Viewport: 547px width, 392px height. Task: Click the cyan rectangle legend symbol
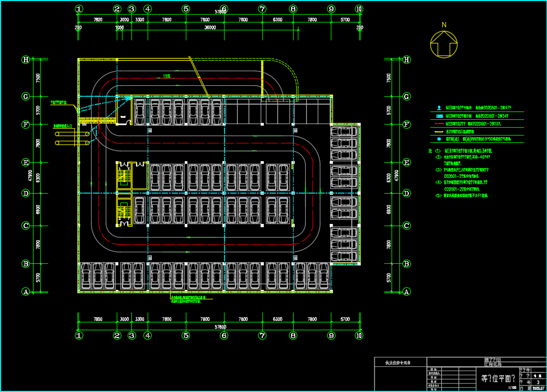click(439, 116)
